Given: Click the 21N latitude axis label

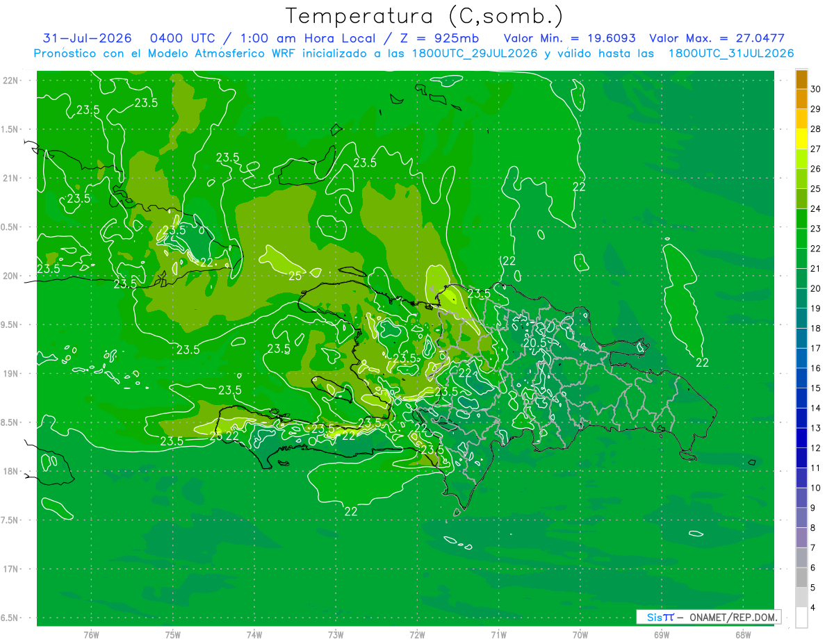Looking at the screenshot, I should click(x=10, y=178).
